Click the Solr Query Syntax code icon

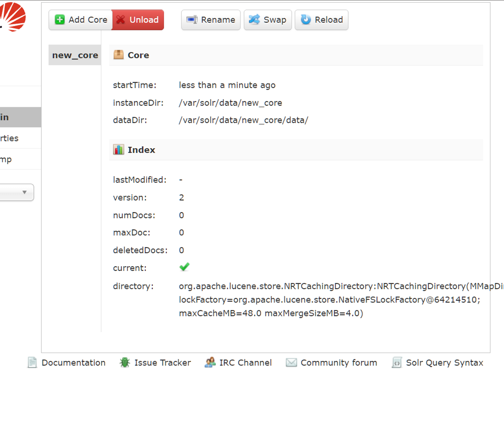click(x=397, y=363)
